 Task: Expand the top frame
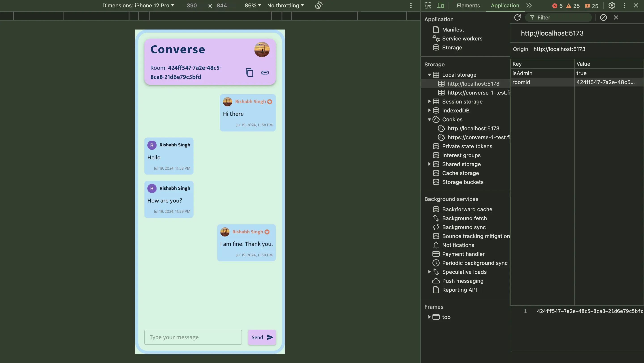(x=429, y=317)
